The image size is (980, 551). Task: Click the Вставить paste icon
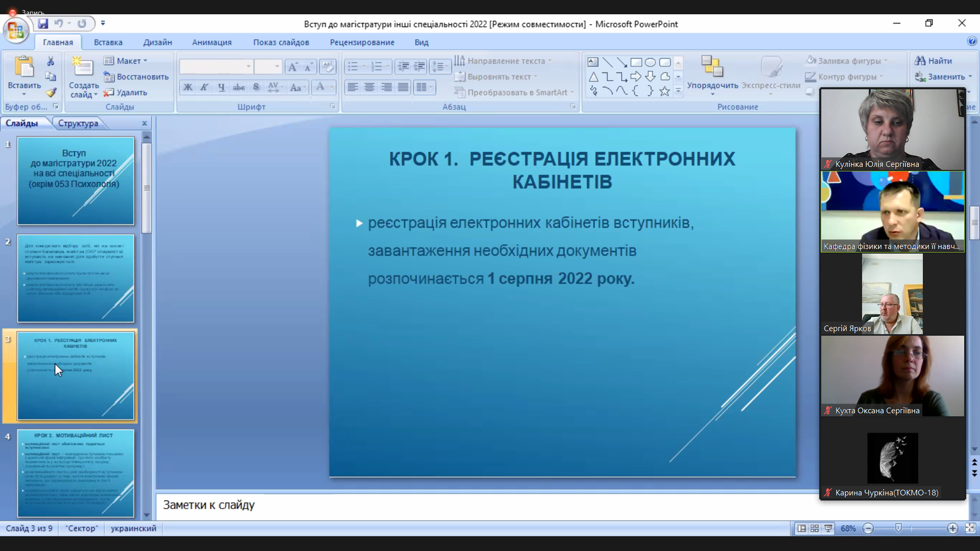point(24,67)
